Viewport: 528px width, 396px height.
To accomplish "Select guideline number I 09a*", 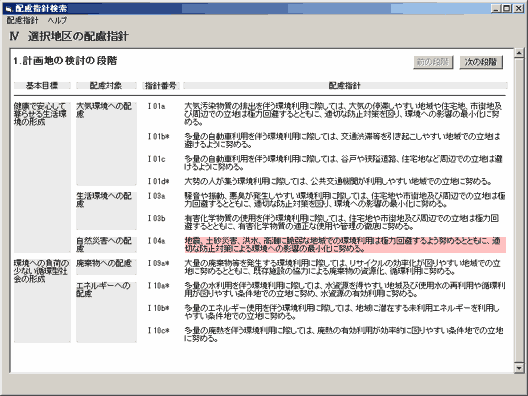I will [158, 263].
